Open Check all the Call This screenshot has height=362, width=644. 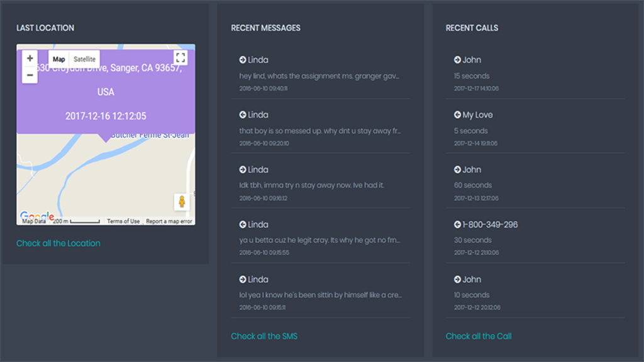pyautogui.click(x=479, y=336)
